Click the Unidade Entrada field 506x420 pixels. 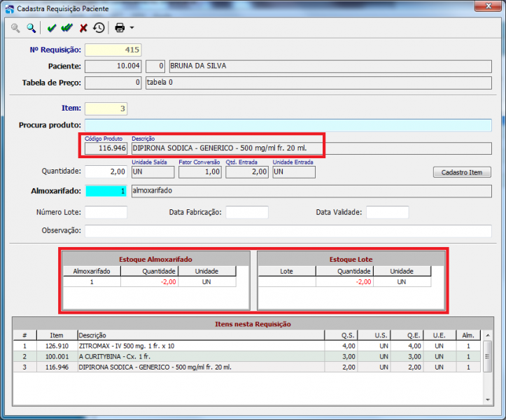[294, 172]
